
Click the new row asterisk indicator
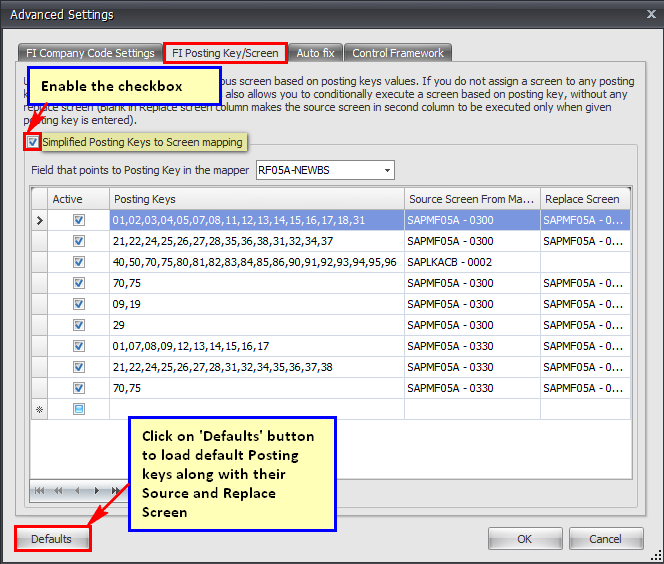[39, 409]
